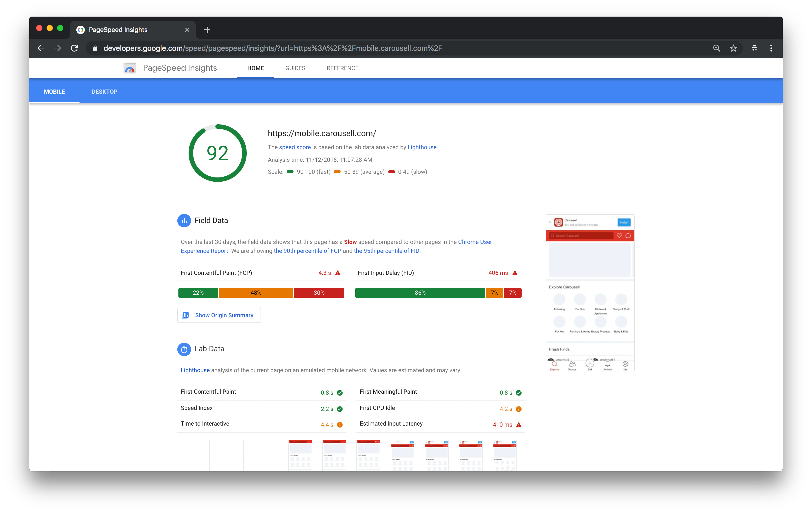
Task: Click the Show Origin Summary button
Action: click(219, 315)
